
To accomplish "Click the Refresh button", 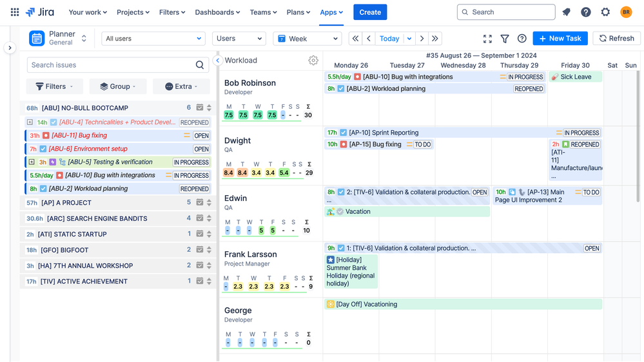I will pyautogui.click(x=616, y=38).
